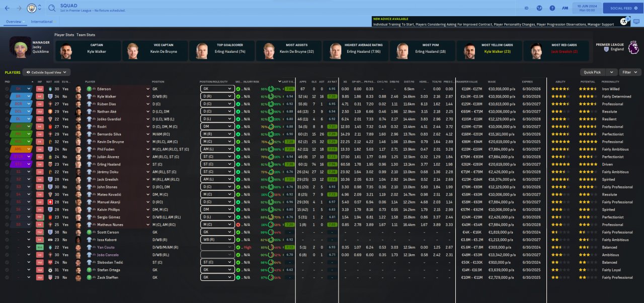This screenshot has height=303, width=644.
Task: Open Slobodan Tedić's ST (C) role dropdown
Action: click(217, 262)
